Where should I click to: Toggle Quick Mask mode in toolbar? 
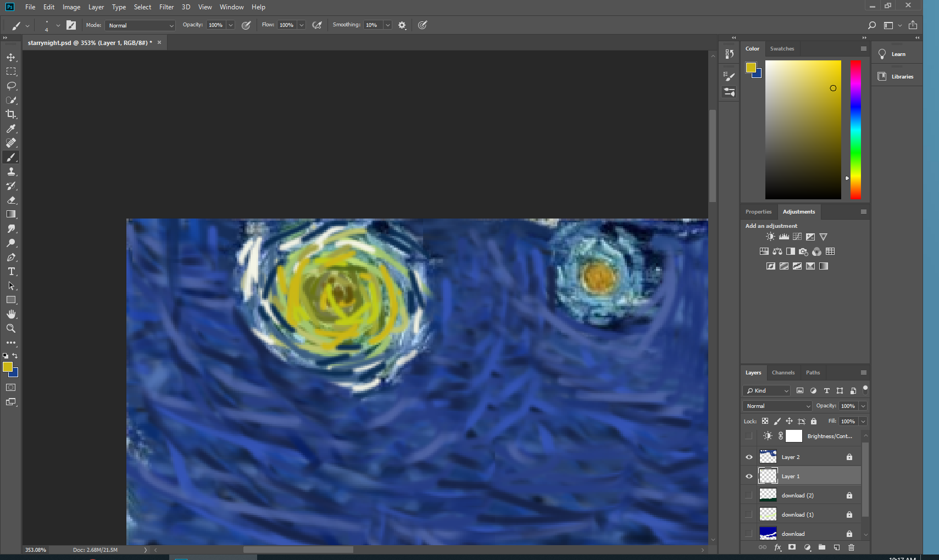11,388
